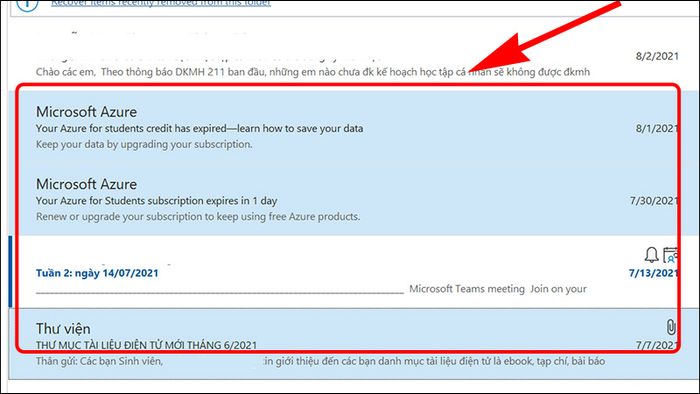Open the subscription expires in 1 day subject
The width and height of the screenshot is (700, 394).
point(156,201)
